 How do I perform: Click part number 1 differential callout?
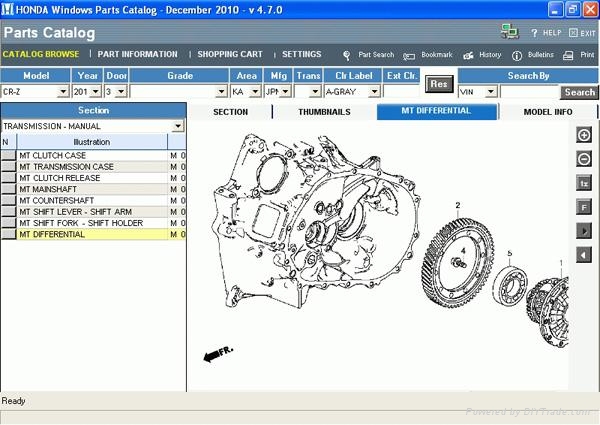[x=561, y=263]
